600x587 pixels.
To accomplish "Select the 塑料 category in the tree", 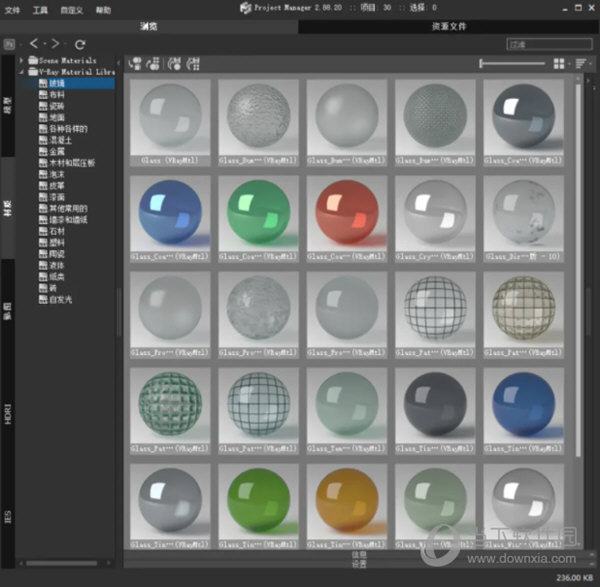I will tap(57, 243).
